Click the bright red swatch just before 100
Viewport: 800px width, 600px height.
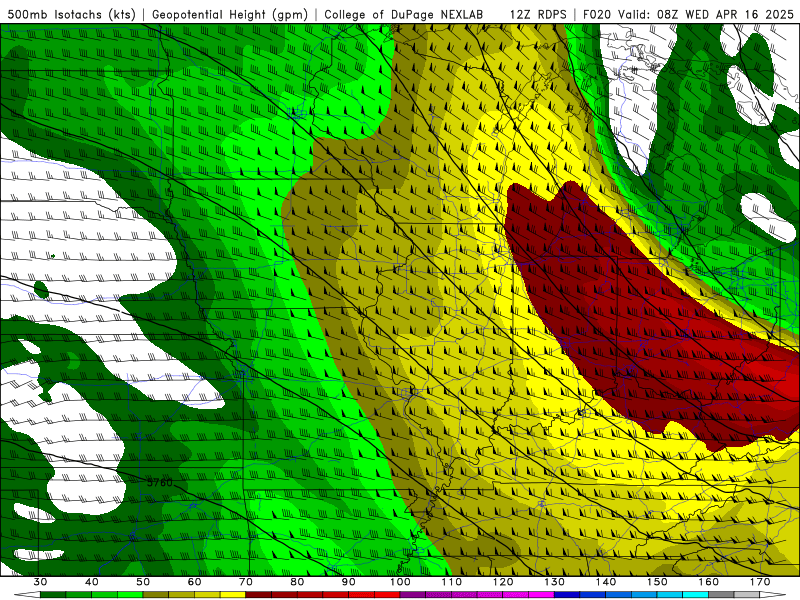[387, 595]
